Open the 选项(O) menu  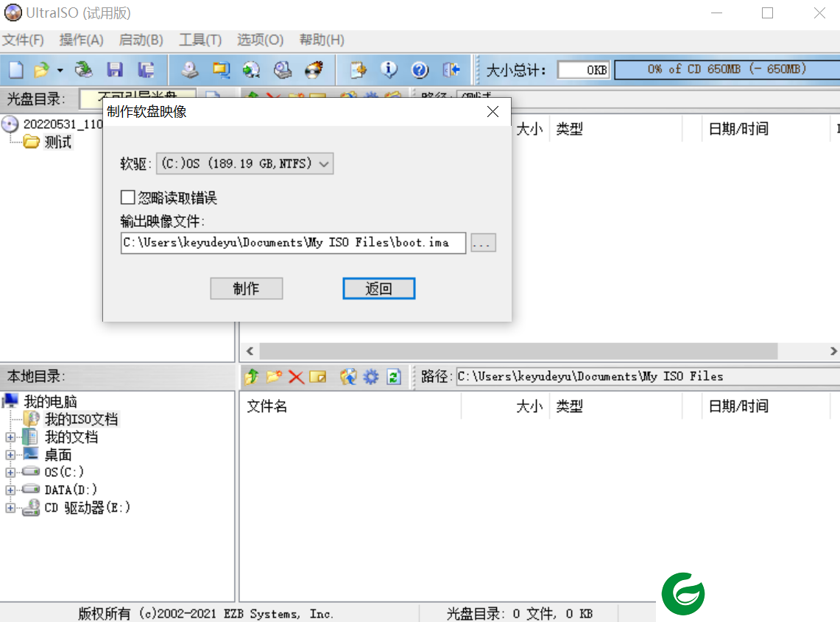pos(261,40)
